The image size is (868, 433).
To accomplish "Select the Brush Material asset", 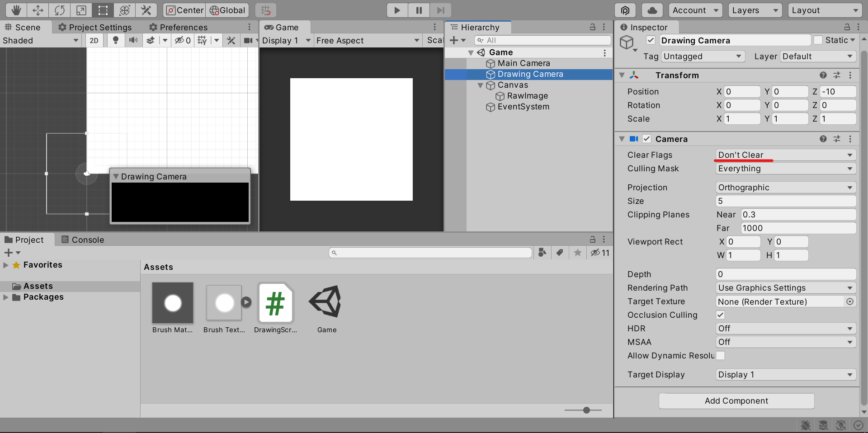I will coord(173,308).
